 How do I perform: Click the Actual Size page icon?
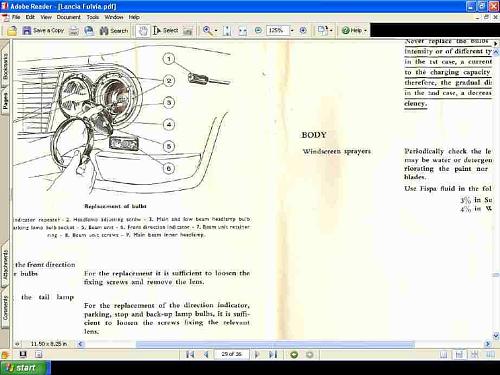point(227,31)
